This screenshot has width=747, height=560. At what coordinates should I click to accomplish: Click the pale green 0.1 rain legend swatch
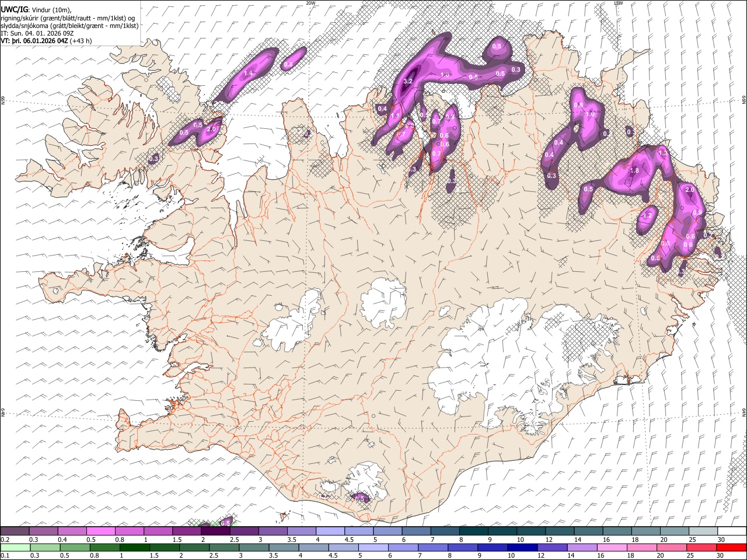click(15, 547)
